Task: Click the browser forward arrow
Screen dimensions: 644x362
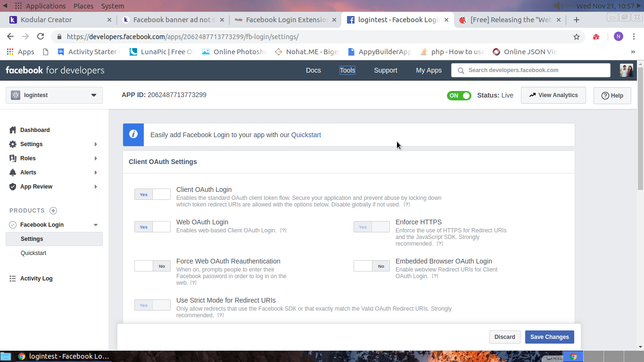Action: click(25, 36)
